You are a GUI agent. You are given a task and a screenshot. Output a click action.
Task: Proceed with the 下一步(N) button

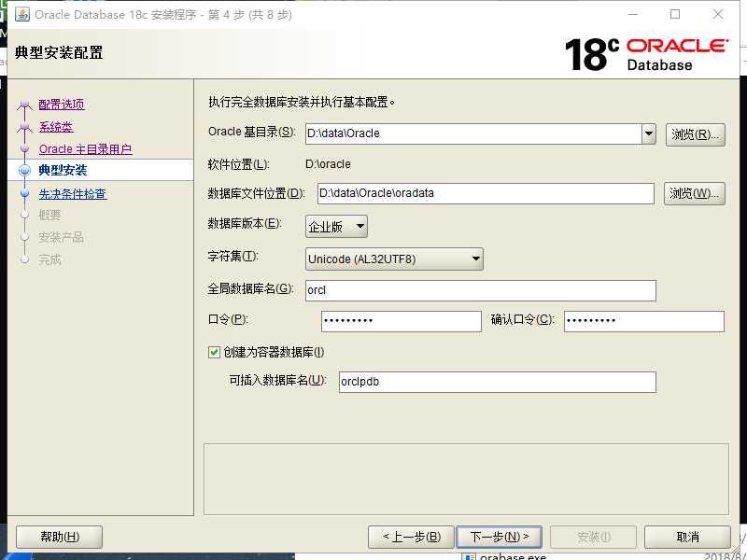[x=499, y=538]
